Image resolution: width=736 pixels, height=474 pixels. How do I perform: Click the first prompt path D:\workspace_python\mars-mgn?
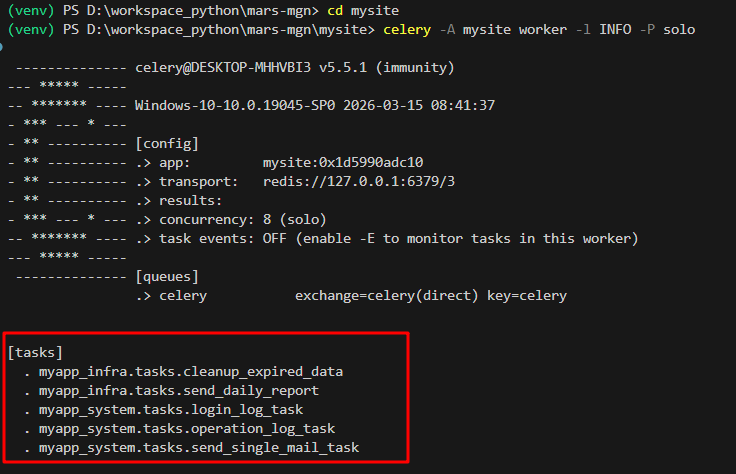click(193, 10)
